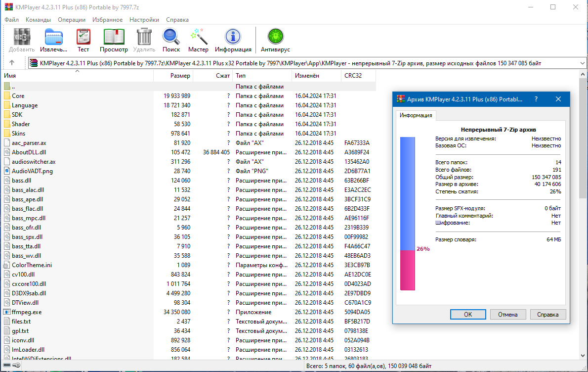Sort by the Изменён column header
The width and height of the screenshot is (588, 372).
(x=317, y=76)
